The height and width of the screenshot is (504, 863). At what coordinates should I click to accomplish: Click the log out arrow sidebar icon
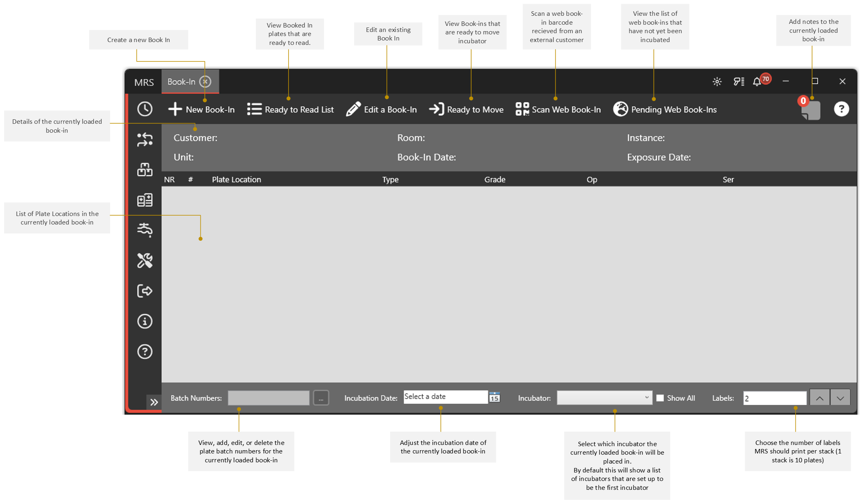pyautogui.click(x=145, y=291)
